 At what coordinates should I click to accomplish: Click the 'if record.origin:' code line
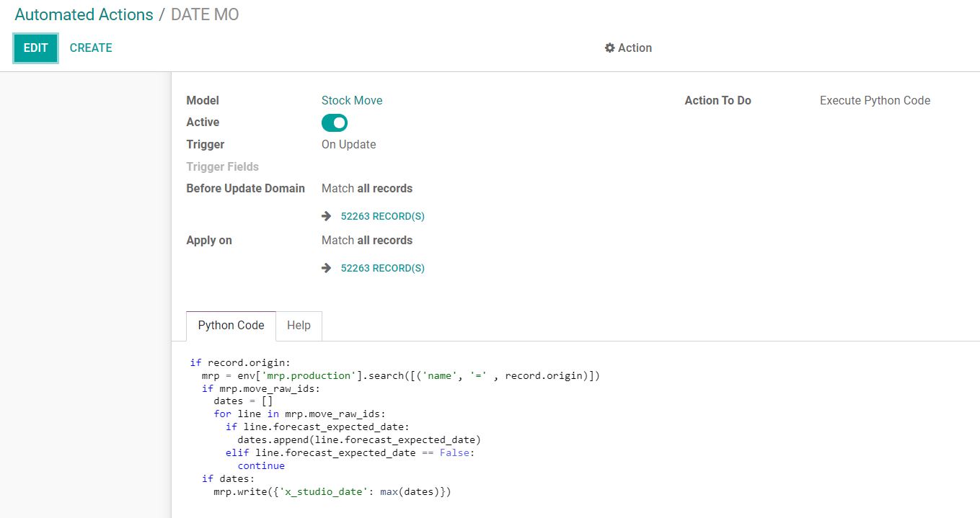[x=240, y=362]
